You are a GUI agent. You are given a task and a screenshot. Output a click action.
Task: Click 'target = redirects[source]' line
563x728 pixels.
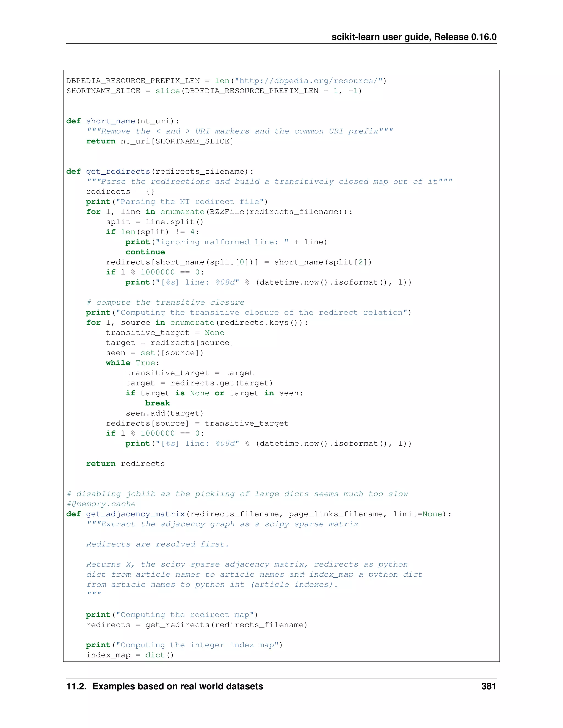(x=170, y=343)
